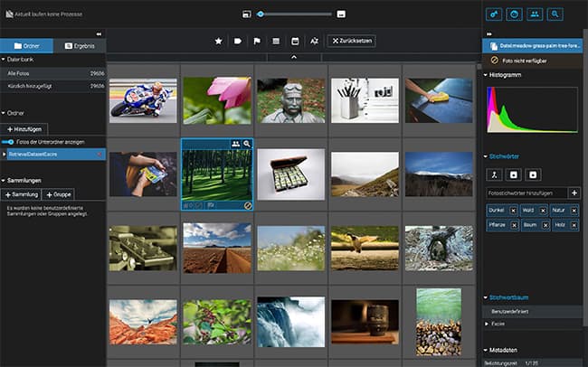This screenshot has width=588, height=367.
Task: Focus the Fotostichwörter hinzufügen input field
Action: pos(526,193)
